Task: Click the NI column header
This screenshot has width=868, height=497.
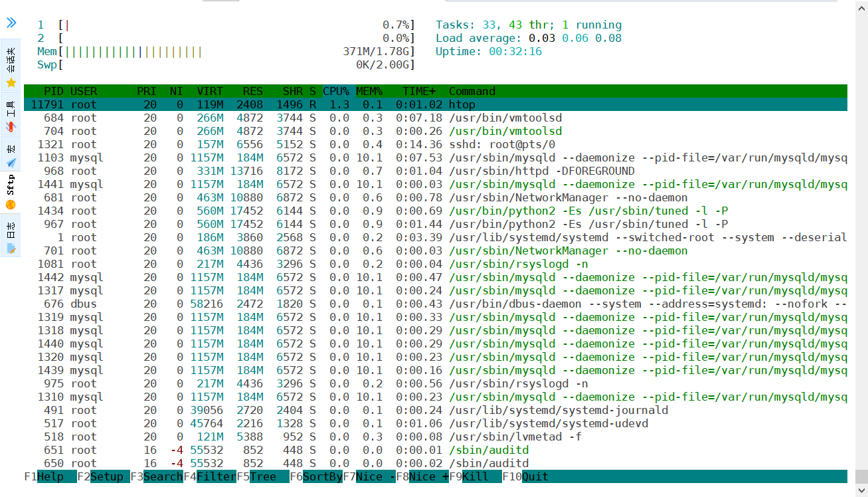Action: [176, 91]
